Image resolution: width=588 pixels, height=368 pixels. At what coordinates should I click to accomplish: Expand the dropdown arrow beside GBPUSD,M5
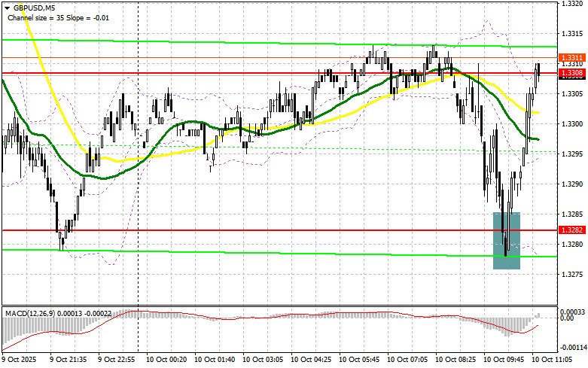(x=6, y=8)
